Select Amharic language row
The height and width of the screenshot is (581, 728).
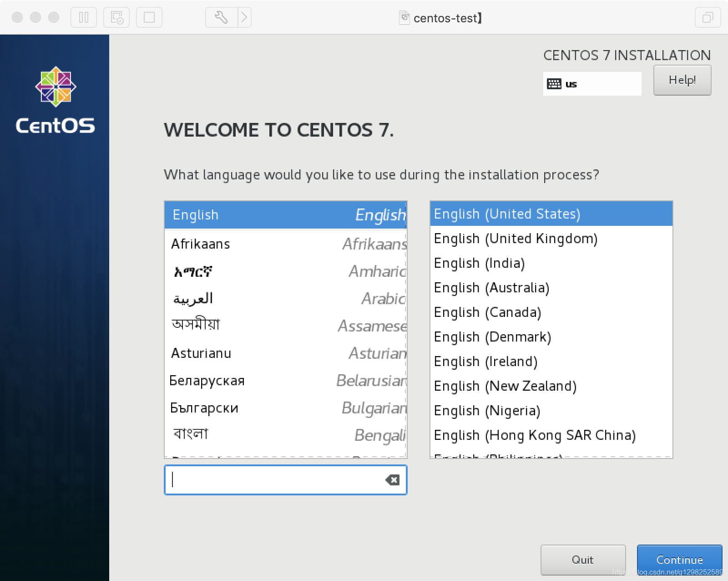coord(285,271)
